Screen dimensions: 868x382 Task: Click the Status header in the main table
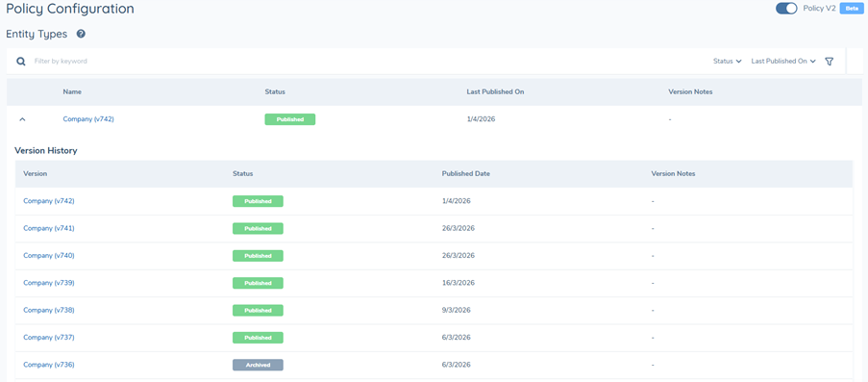pos(275,92)
